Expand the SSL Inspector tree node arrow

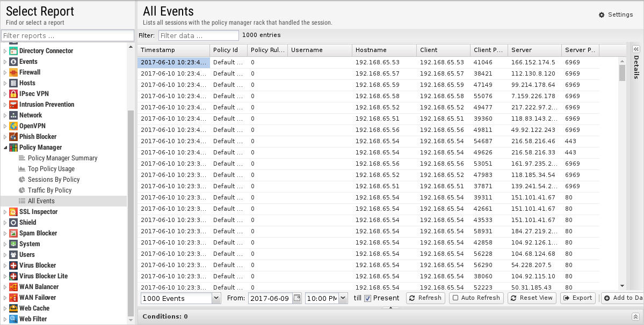(x=5, y=211)
